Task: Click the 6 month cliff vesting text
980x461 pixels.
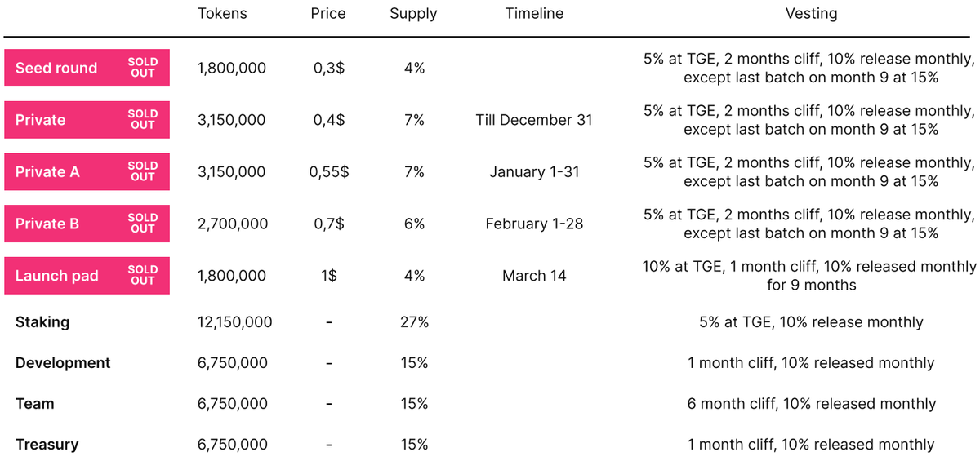Action: tap(811, 404)
